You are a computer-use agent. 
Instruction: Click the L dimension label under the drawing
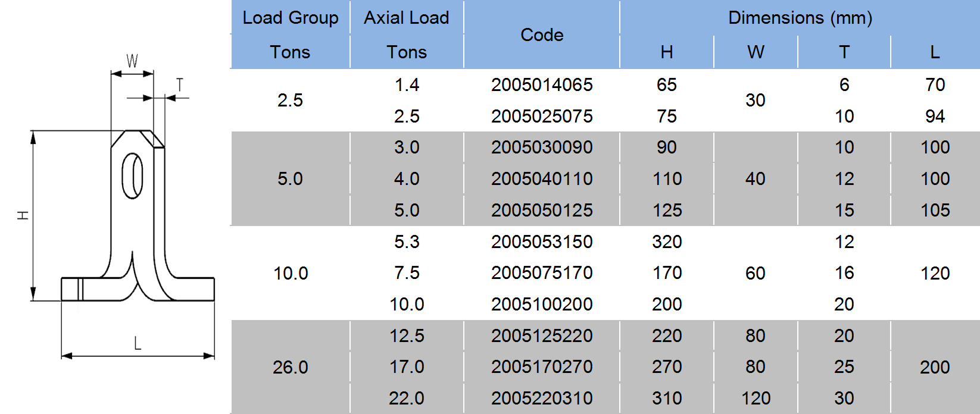pos(138,343)
